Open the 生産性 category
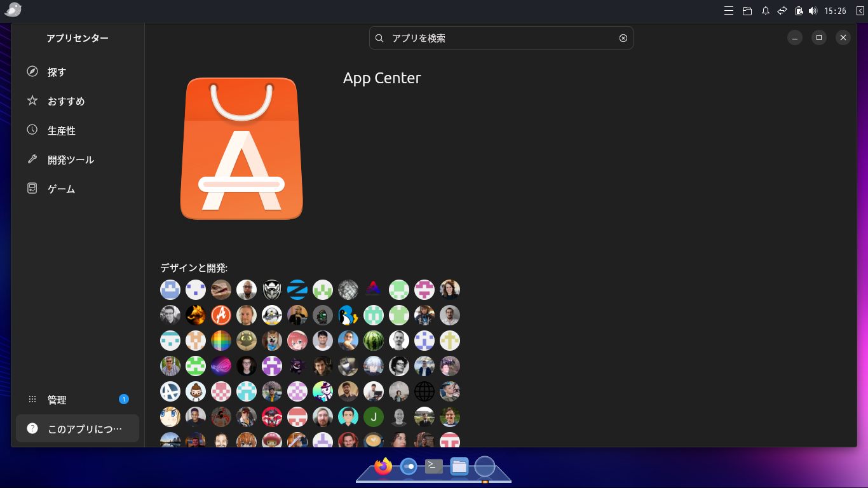 pyautogui.click(x=61, y=130)
